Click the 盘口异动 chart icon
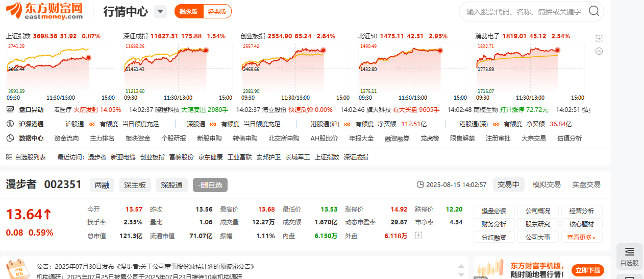644x279 pixels. click(10, 109)
